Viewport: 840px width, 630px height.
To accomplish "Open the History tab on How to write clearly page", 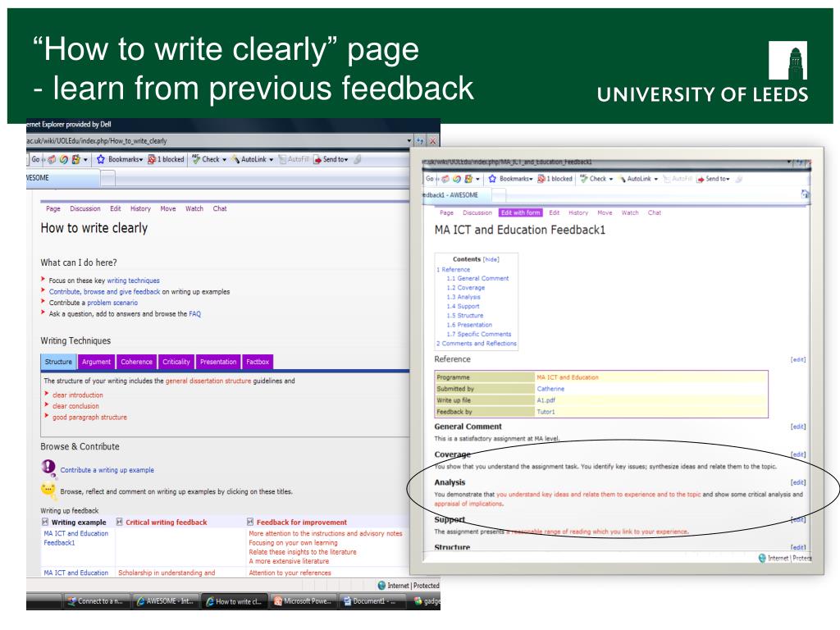I will coord(140,208).
